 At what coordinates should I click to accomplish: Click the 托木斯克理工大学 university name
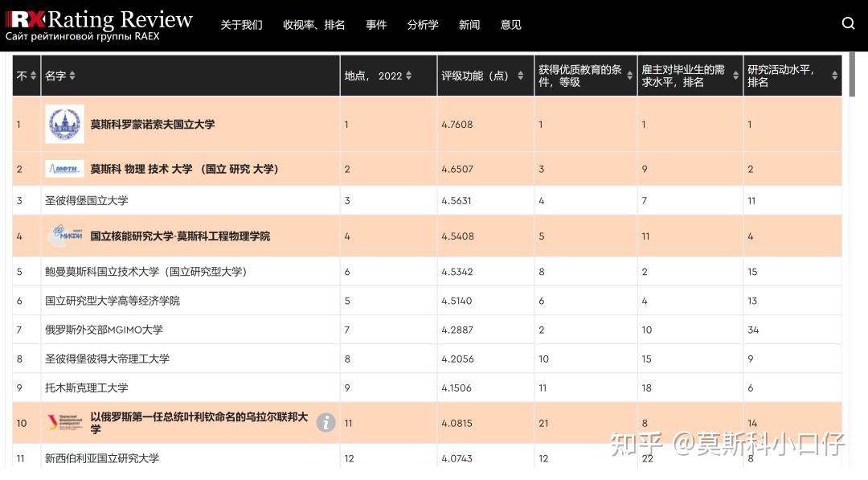[x=88, y=388]
